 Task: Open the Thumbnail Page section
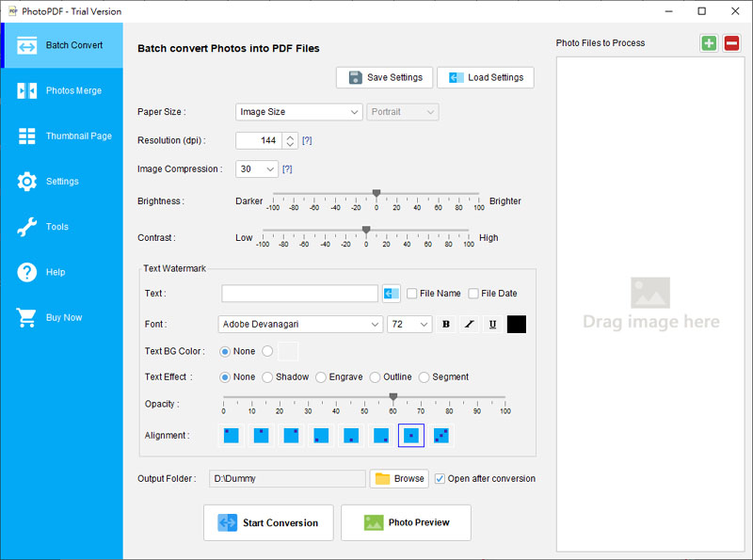coord(62,136)
